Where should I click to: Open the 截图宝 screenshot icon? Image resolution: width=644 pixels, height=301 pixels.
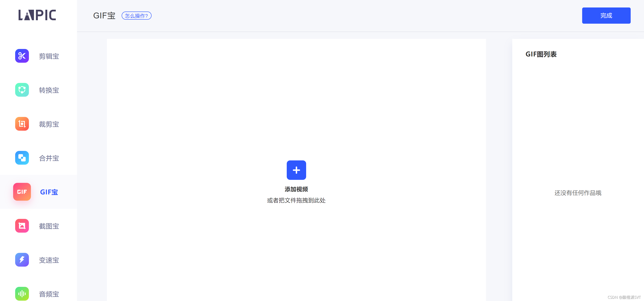(22, 226)
